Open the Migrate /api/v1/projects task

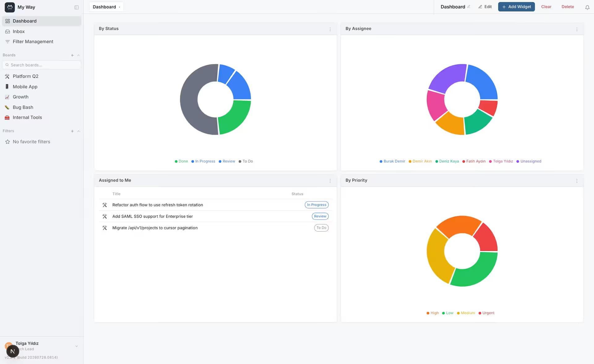tap(155, 228)
